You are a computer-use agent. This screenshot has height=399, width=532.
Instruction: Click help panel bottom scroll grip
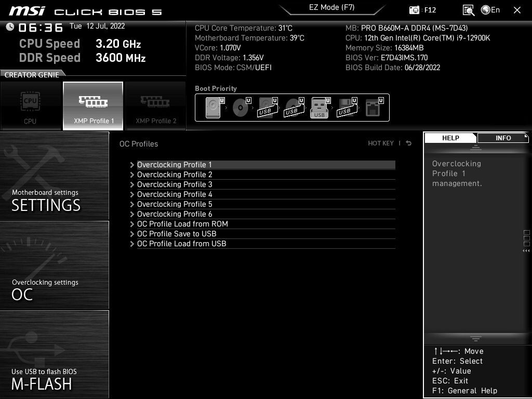point(476,338)
